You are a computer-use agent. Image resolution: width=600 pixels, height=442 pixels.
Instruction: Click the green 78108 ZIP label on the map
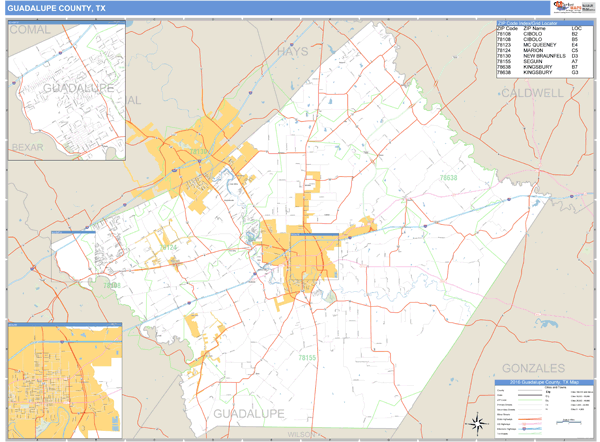(x=112, y=285)
